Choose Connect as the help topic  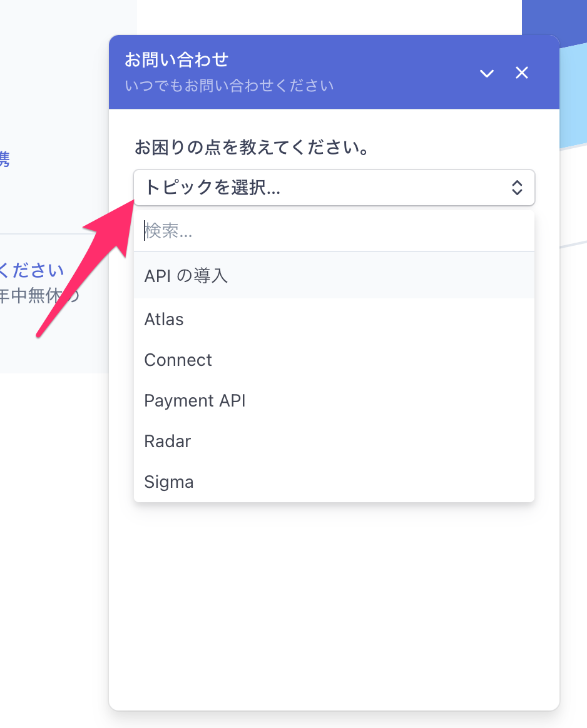point(178,360)
